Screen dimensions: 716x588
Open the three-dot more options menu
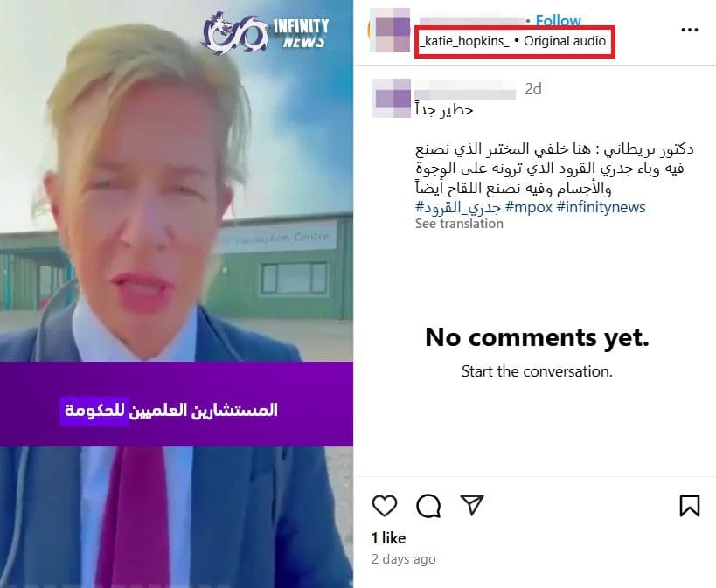689,30
